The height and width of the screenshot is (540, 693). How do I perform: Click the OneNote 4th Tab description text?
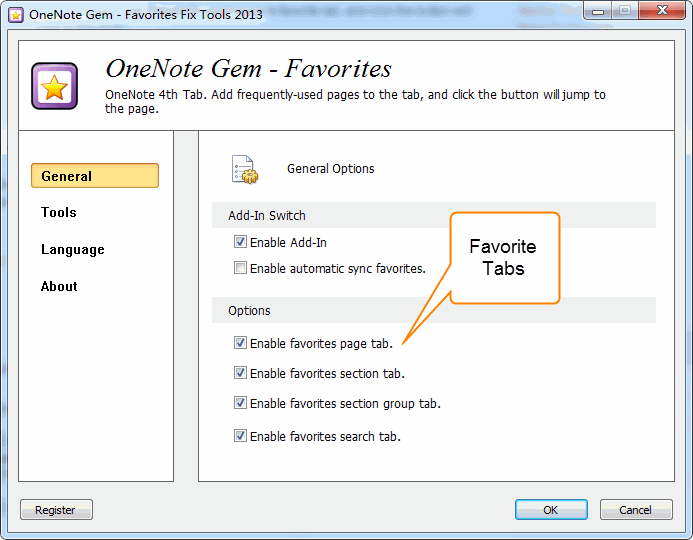(x=355, y=101)
